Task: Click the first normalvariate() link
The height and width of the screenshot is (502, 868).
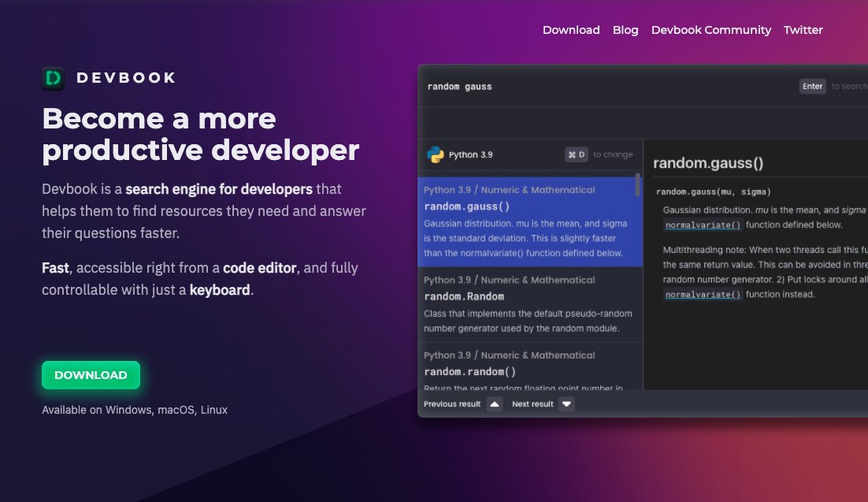Action: point(703,225)
